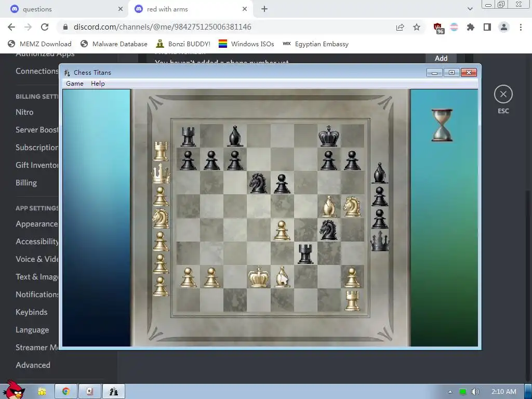Pick the black knight below the white bishop
This screenshot has width=532, height=399.
329,229
